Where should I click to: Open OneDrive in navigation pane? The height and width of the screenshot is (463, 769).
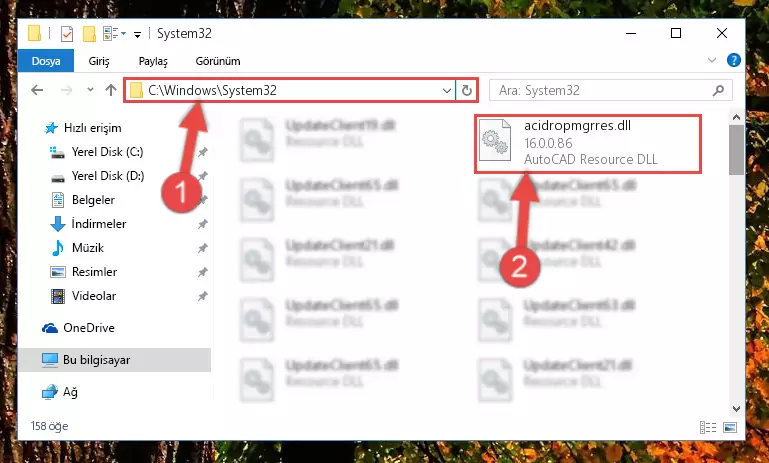tap(89, 328)
